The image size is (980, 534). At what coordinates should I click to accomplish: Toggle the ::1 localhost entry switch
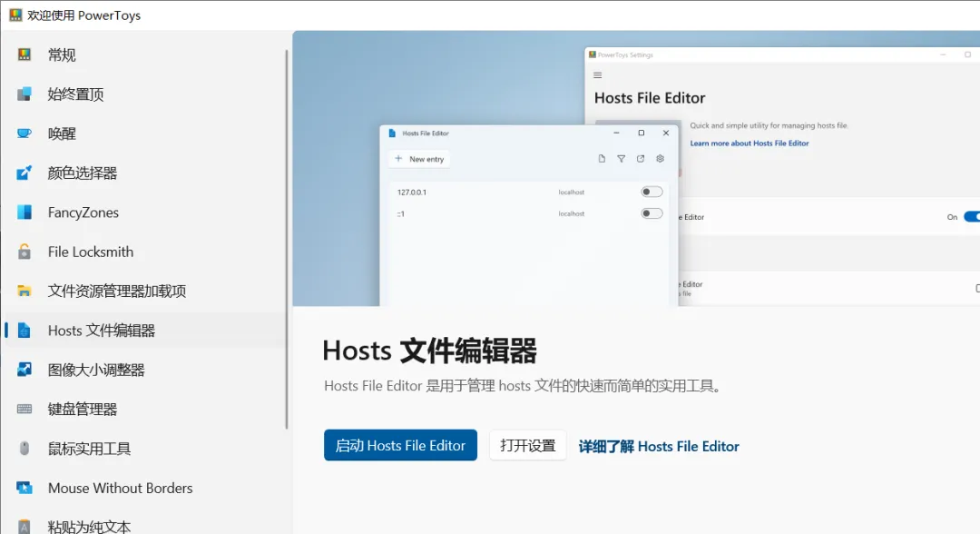pos(652,213)
